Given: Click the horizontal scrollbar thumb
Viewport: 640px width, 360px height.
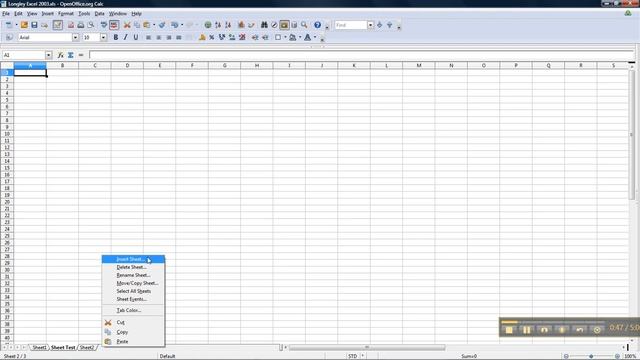Looking at the screenshot, I should click(367, 347).
